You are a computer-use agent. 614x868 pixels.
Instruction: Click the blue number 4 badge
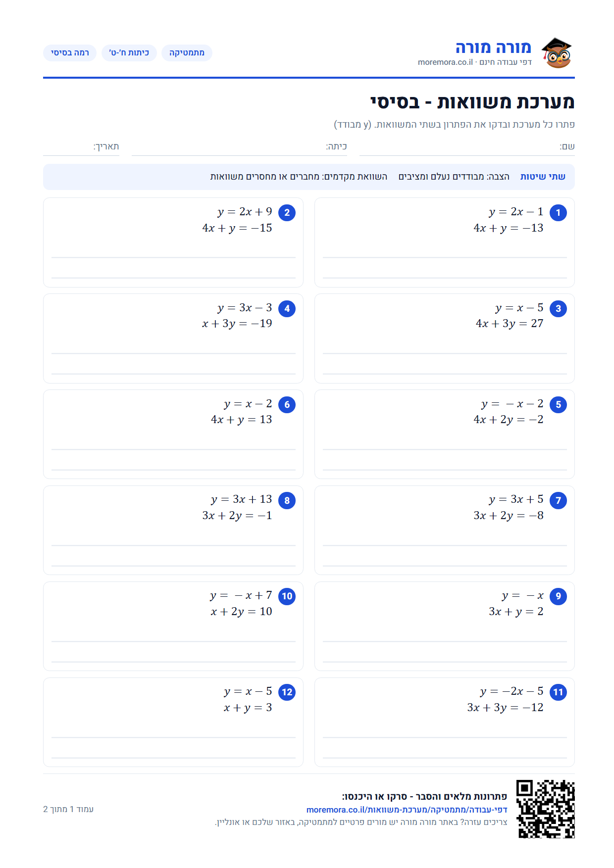287,309
